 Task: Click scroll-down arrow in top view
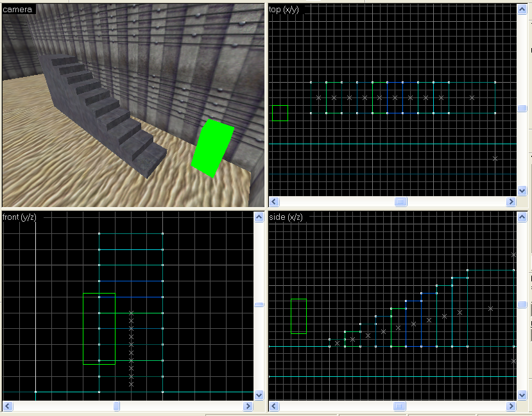coord(522,191)
